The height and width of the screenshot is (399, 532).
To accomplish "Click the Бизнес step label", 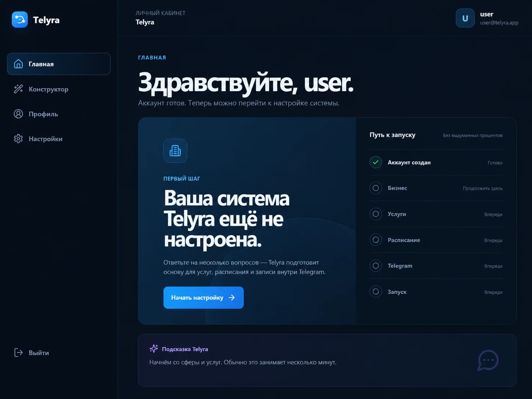I will [397, 188].
